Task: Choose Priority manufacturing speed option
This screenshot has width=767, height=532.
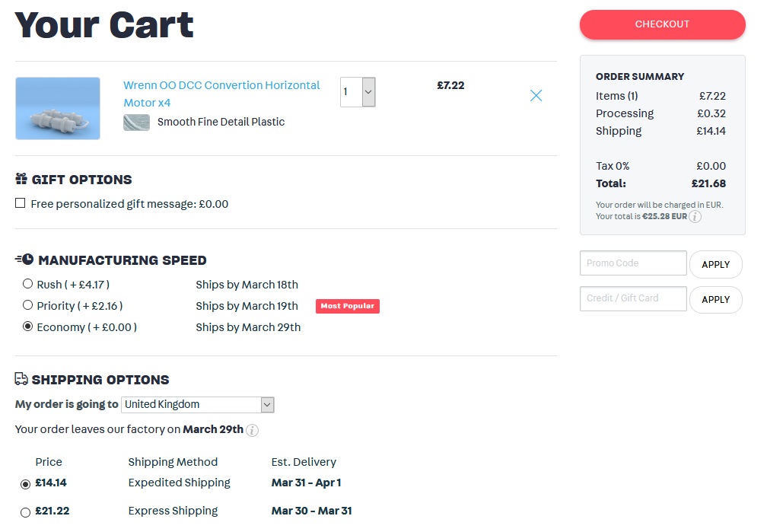Action: 28,306
